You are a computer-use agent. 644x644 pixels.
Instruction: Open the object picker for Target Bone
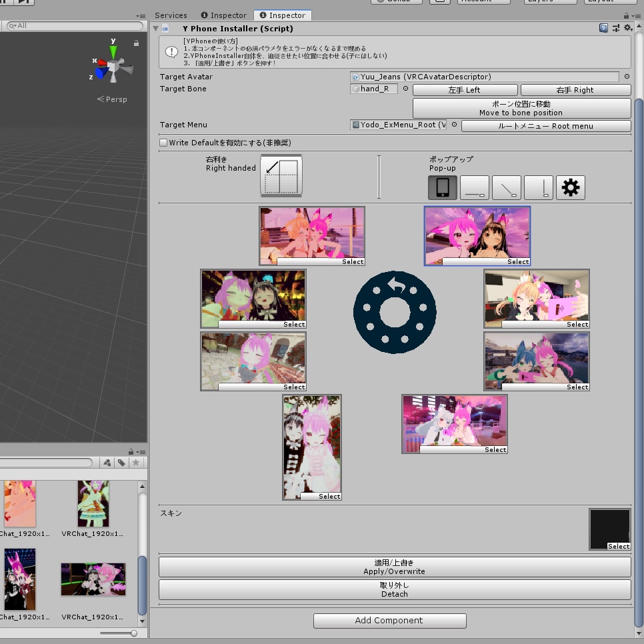coord(405,89)
